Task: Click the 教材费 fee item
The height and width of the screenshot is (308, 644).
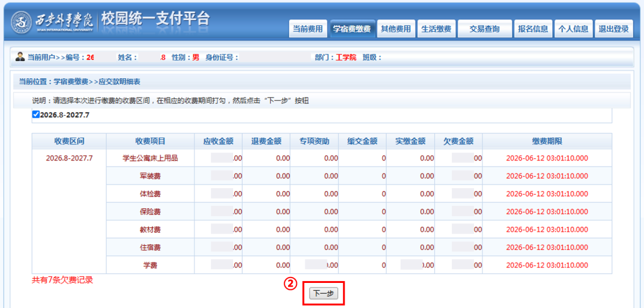Action: pos(150,229)
